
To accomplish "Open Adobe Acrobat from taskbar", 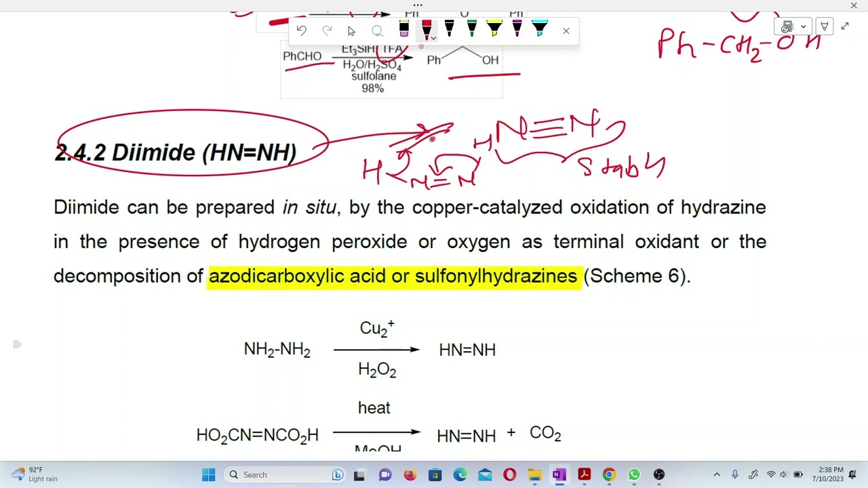I will click(x=584, y=474).
